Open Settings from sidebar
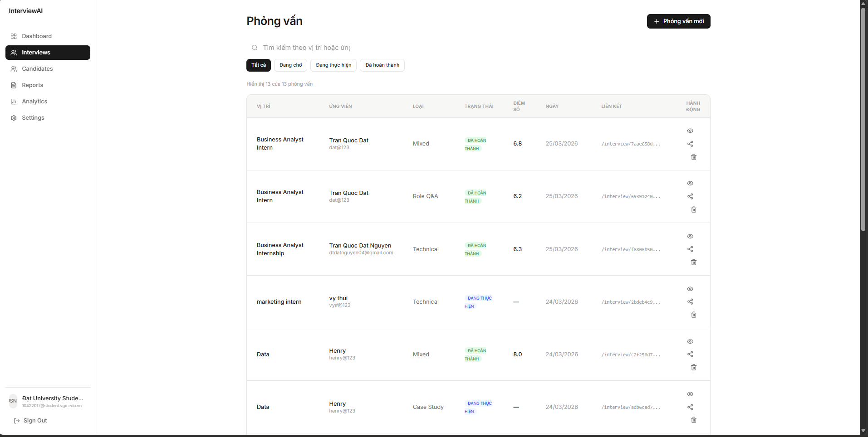868x437 pixels. pos(48,118)
